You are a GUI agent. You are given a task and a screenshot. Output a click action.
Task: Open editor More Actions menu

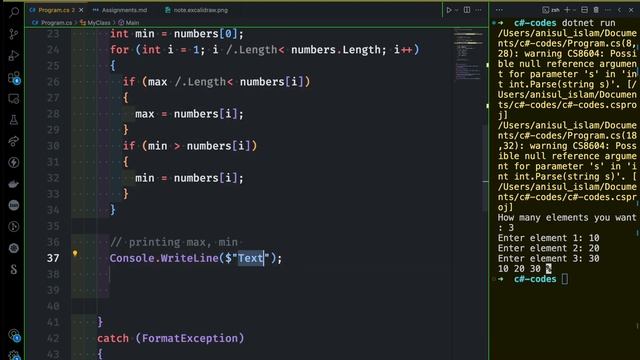(478, 10)
